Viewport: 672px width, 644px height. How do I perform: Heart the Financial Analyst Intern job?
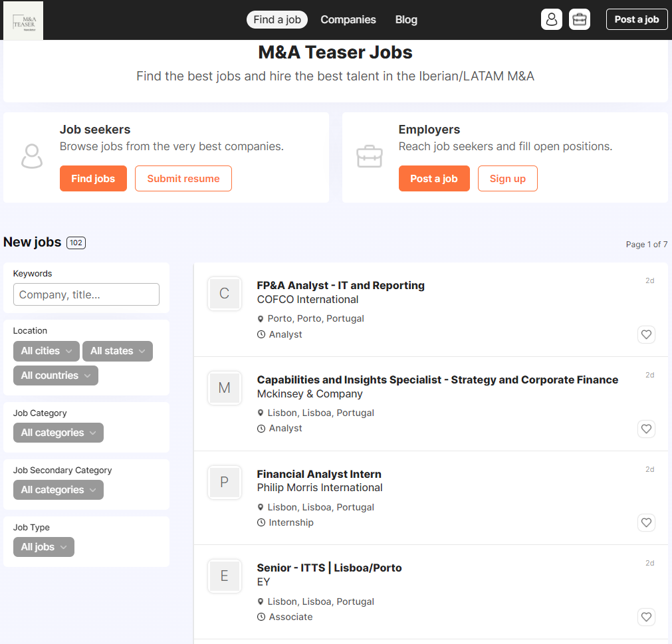646,523
